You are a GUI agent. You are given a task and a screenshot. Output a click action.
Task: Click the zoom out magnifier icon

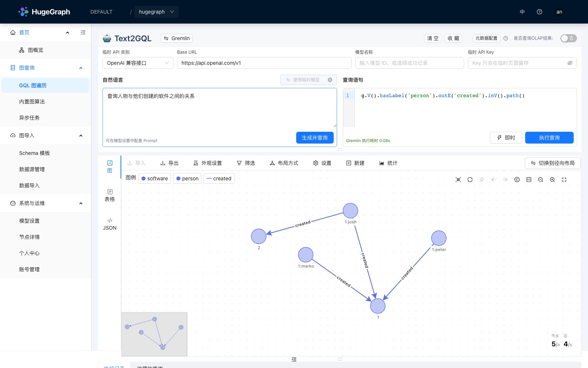coord(541,180)
